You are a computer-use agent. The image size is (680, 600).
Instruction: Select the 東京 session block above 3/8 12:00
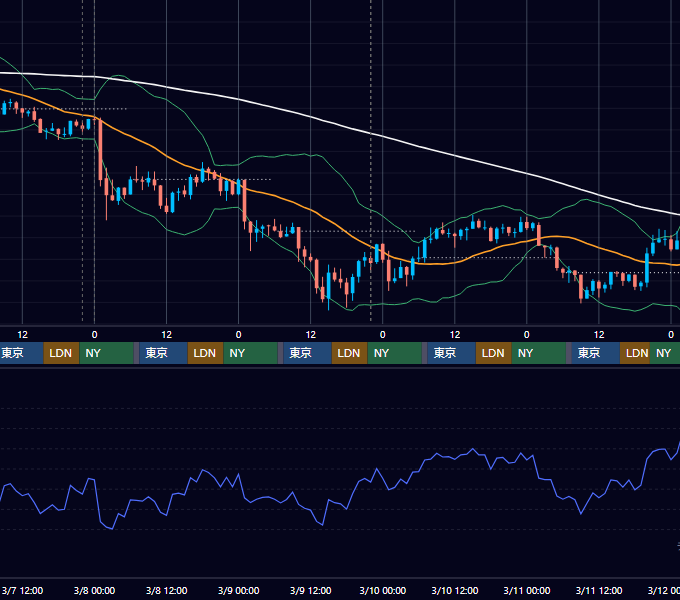pyautogui.click(x=163, y=353)
